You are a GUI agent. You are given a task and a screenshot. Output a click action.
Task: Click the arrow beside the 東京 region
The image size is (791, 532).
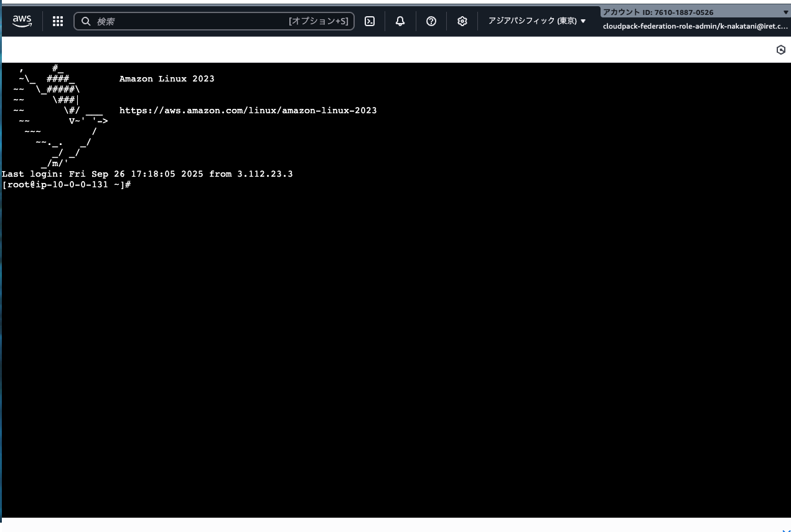pos(583,21)
